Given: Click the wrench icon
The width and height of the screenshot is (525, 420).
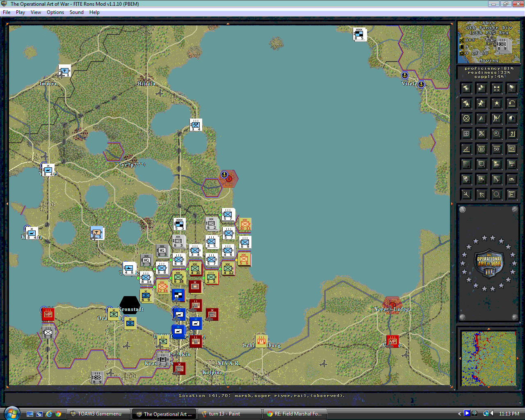Looking at the screenshot, I should pyautogui.click(x=497, y=179).
